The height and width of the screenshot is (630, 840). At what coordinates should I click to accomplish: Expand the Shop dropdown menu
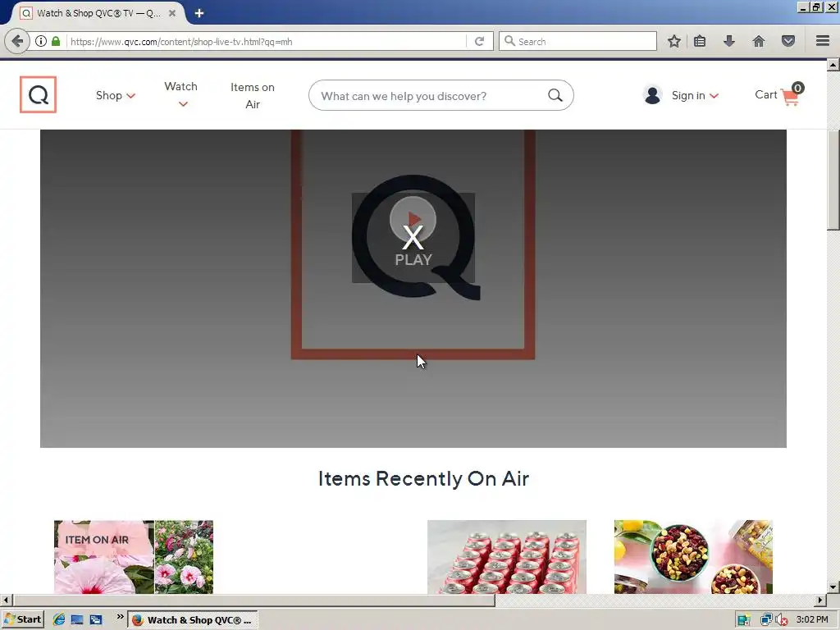pos(116,95)
